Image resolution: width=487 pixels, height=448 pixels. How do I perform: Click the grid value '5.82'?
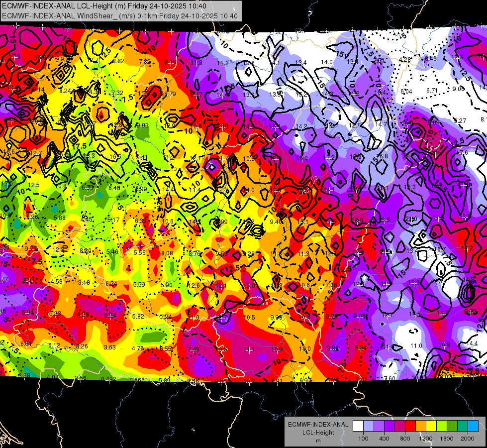138,316
